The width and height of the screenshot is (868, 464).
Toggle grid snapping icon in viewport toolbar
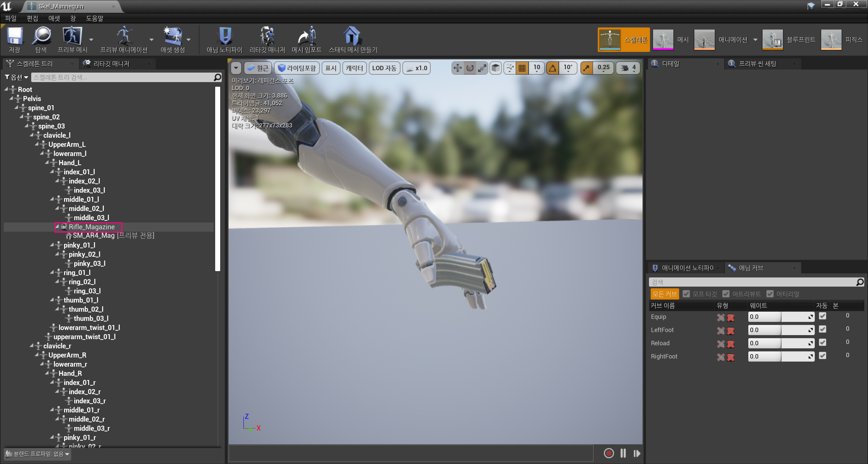(x=522, y=68)
